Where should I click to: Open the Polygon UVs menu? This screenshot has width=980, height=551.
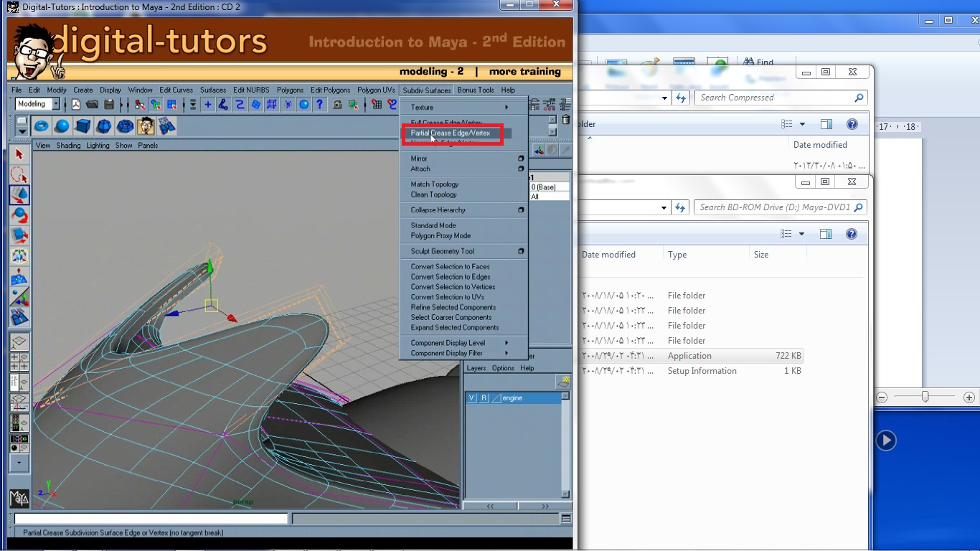[376, 90]
